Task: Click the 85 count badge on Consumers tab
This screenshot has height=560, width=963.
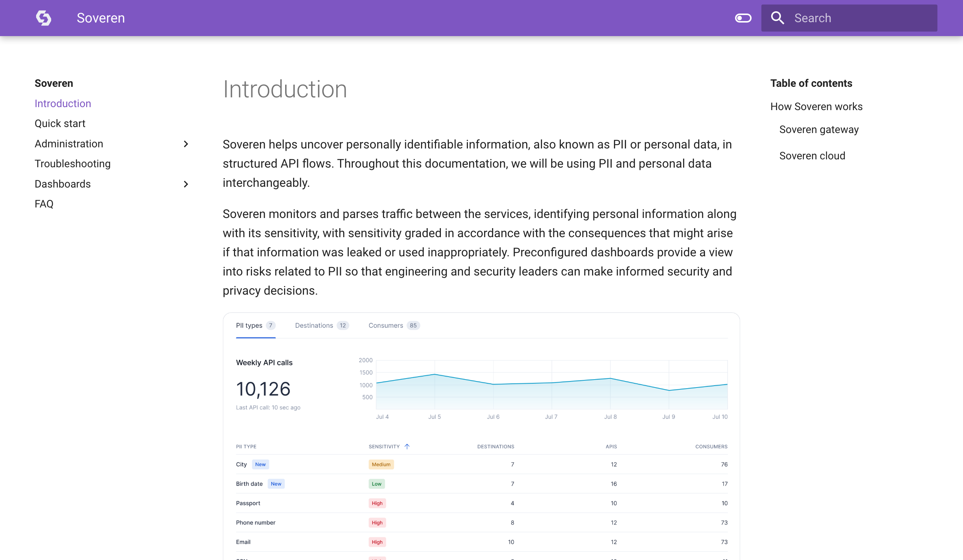Action: [413, 325]
